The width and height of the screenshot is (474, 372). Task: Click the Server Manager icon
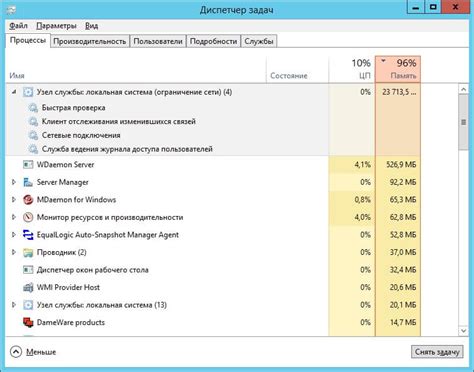point(28,182)
